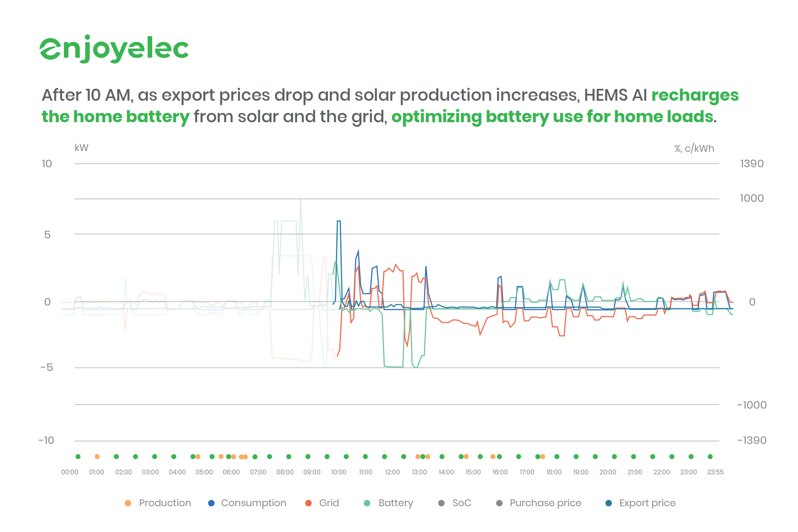The height and width of the screenshot is (532, 798).
Task: Toggle the Export price legend entry
Action: pos(647,503)
